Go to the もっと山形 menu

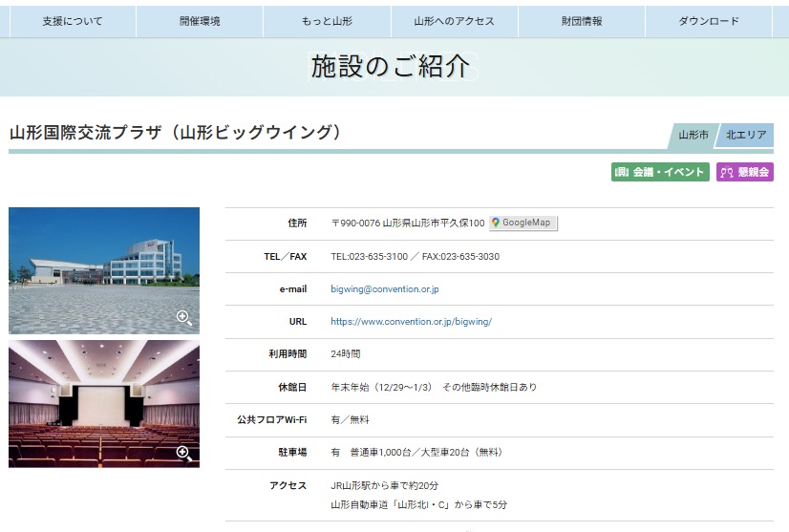[327, 21]
